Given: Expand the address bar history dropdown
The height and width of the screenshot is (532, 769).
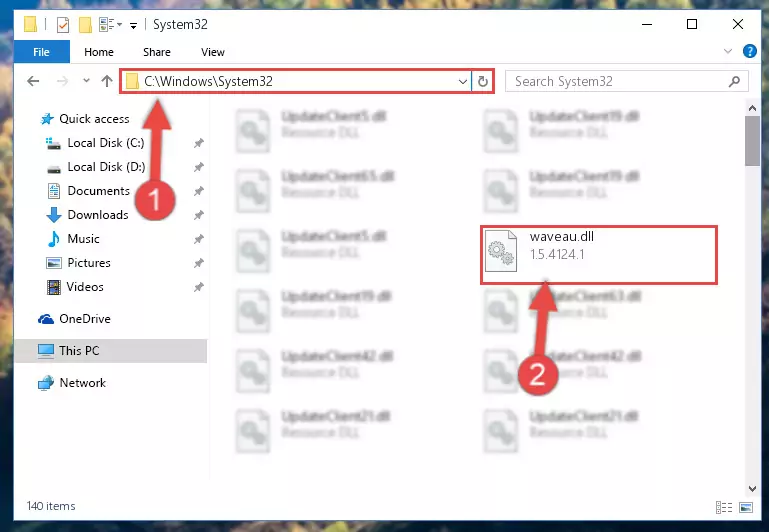Looking at the screenshot, I should click(x=462, y=81).
